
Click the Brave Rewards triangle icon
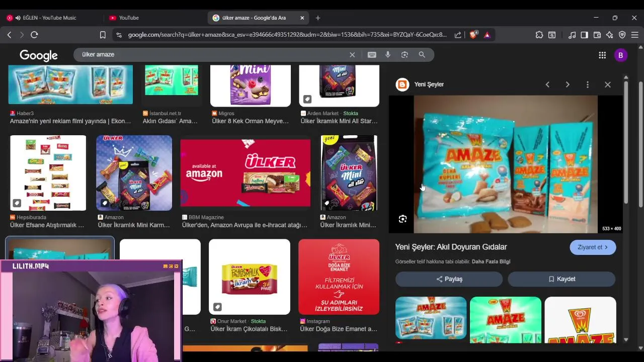pyautogui.click(x=487, y=35)
